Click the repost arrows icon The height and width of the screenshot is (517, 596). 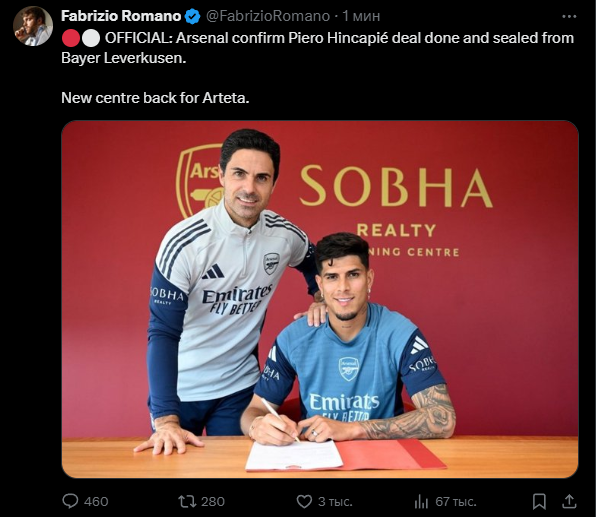187,501
